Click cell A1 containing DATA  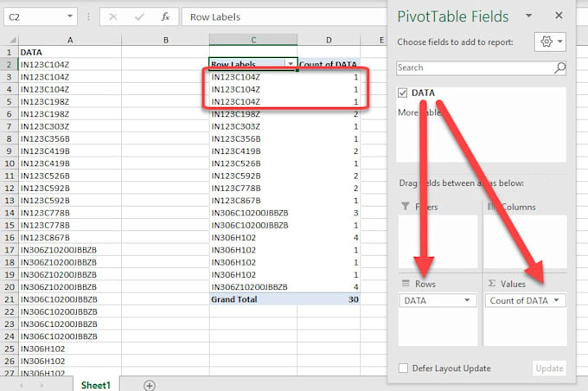70,52
